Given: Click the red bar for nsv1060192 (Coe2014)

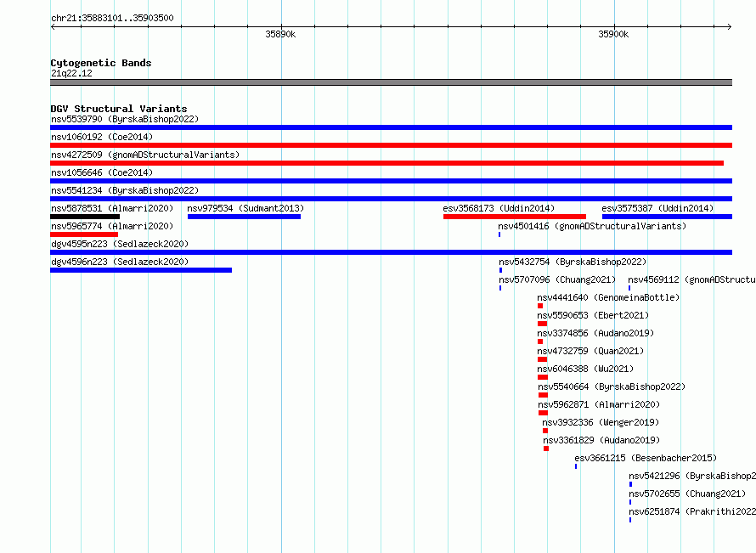Looking at the screenshot, I should (391, 145).
